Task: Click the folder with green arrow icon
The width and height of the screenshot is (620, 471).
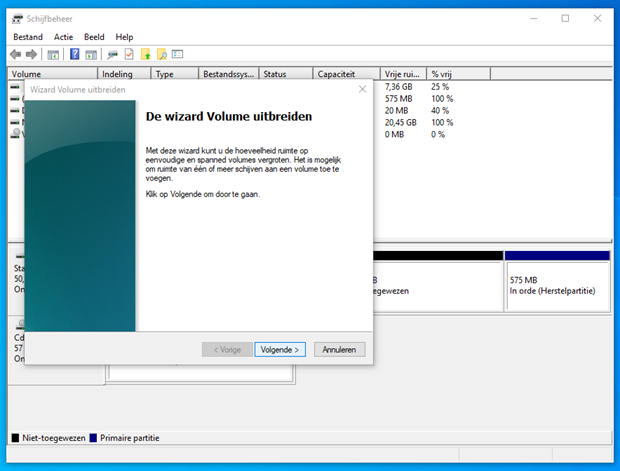Action: point(146,54)
